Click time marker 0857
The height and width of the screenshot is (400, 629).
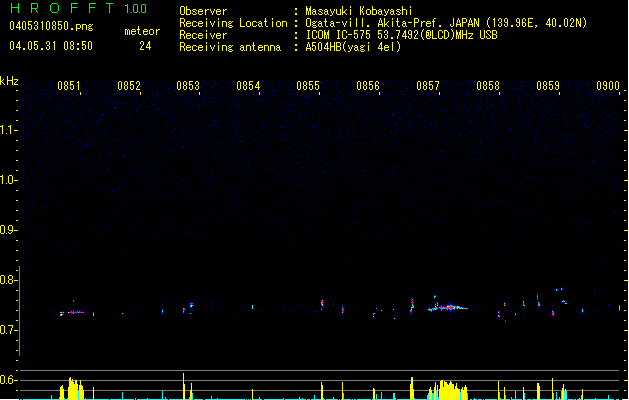tap(428, 86)
